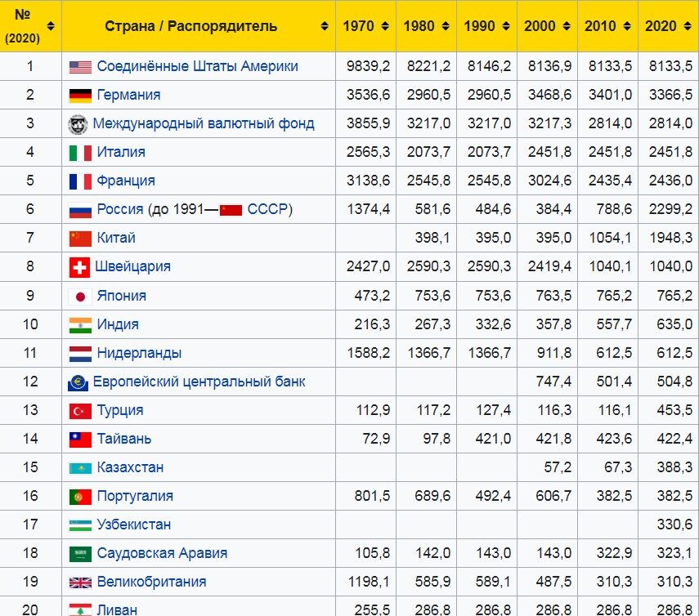Click the IMF emblem icon
This screenshot has width=699, height=616.
click(x=78, y=124)
